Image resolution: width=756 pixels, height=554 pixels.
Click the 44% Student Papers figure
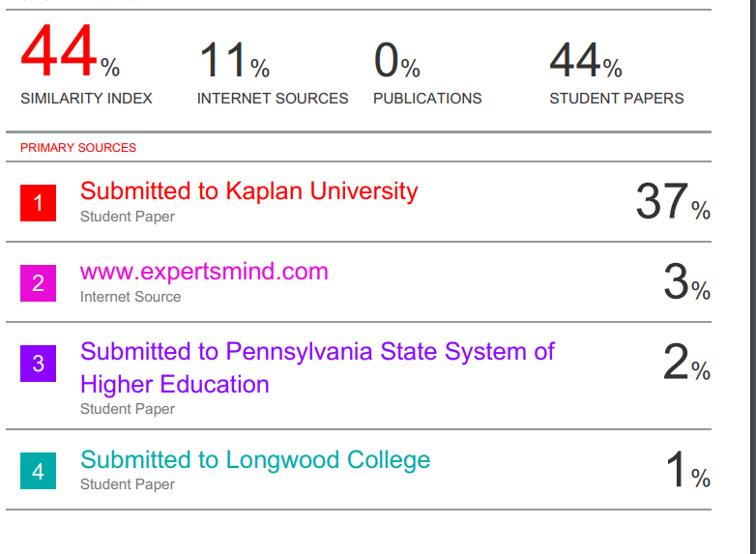click(586, 61)
